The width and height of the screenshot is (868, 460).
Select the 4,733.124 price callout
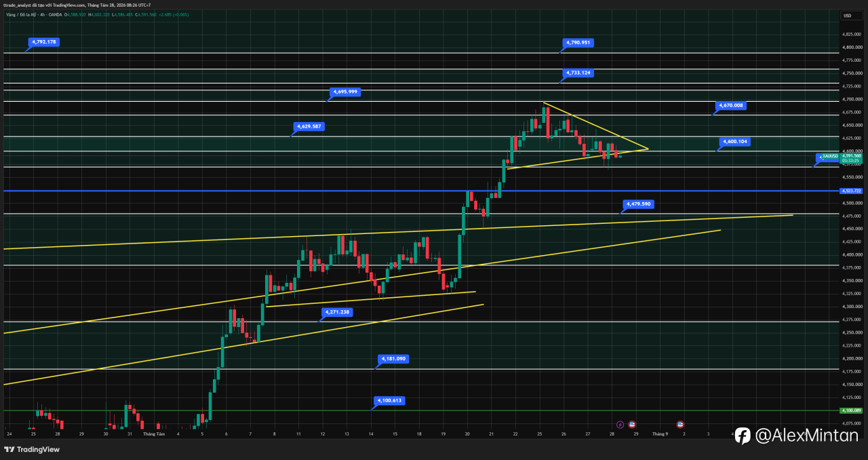pyautogui.click(x=578, y=73)
